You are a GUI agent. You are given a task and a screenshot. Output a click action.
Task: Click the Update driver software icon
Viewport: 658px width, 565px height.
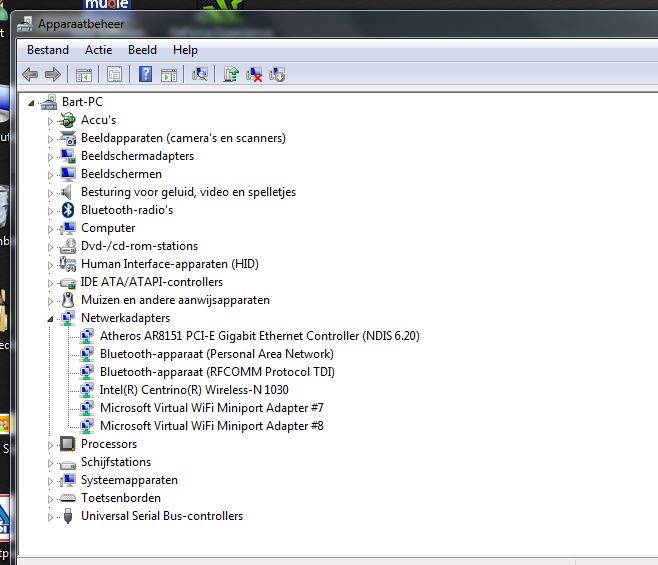231,74
